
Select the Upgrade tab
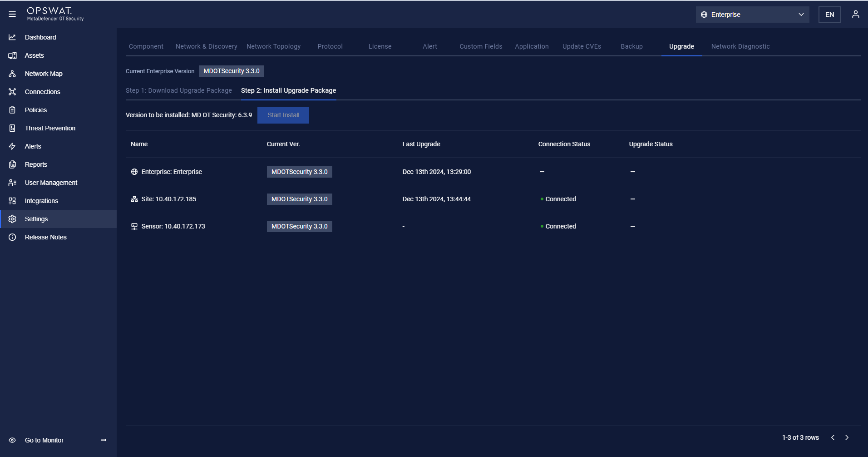(x=681, y=46)
